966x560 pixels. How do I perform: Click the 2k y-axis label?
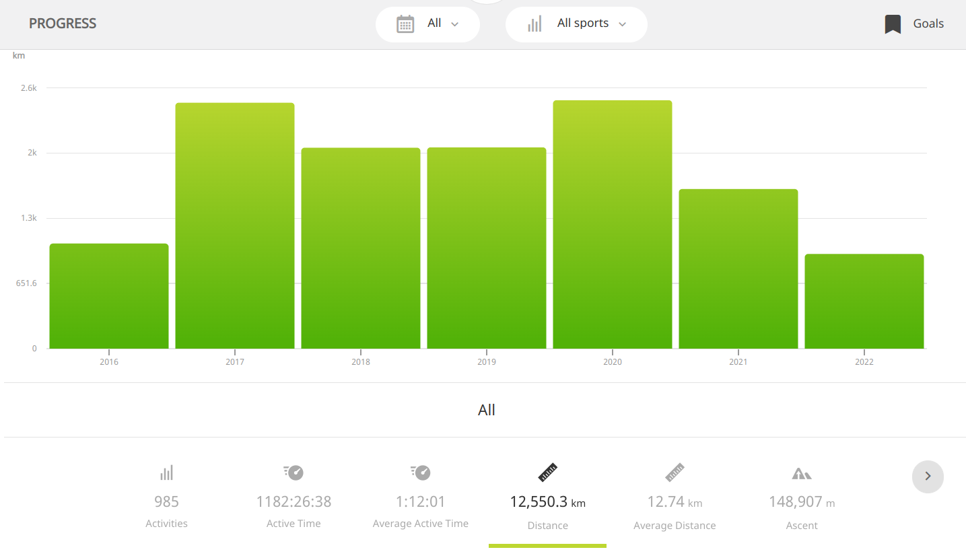pos(32,153)
